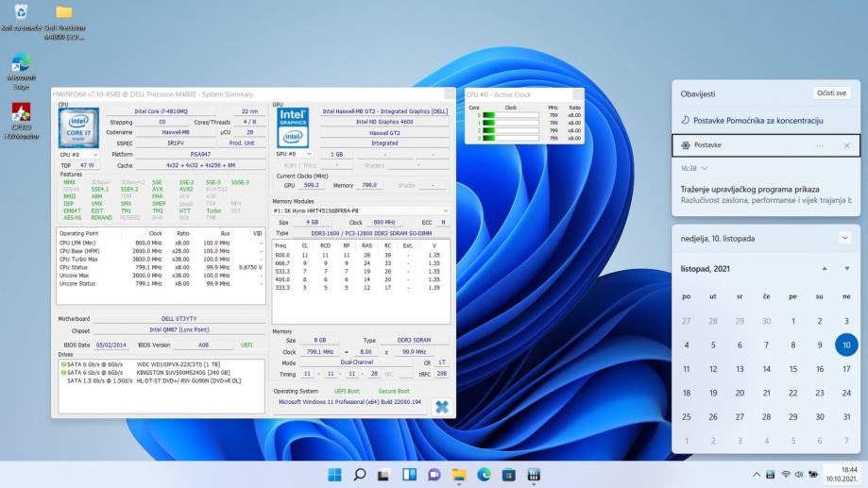Screen dimensions: 868x488
Task: Open the Widgets panel from taskbar
Action: (x=409, y=474)
